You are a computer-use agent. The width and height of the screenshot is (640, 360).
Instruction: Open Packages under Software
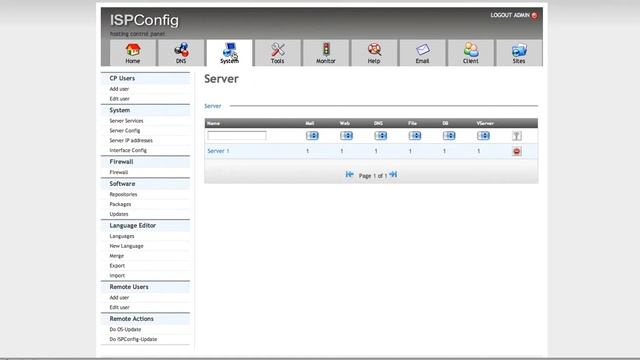click(x=120, y=204)
